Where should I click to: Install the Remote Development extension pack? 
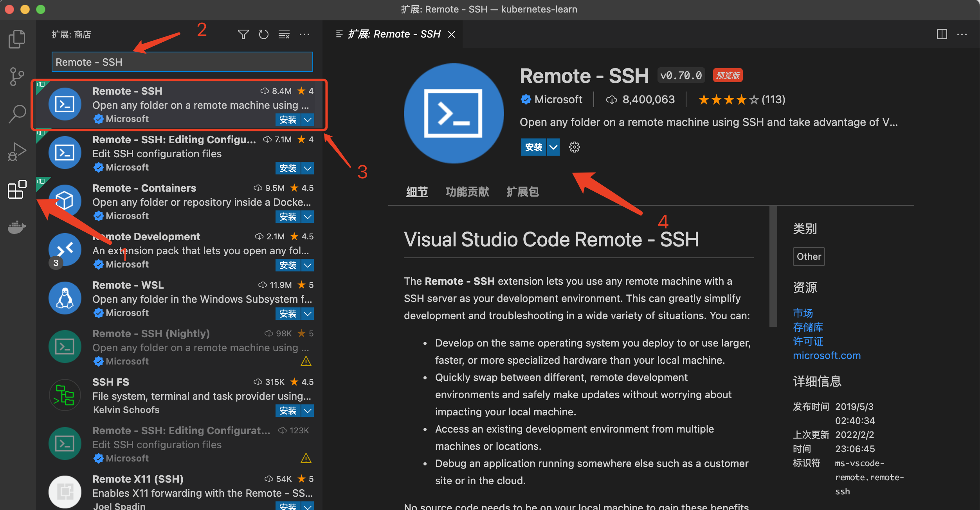point(288,265)
